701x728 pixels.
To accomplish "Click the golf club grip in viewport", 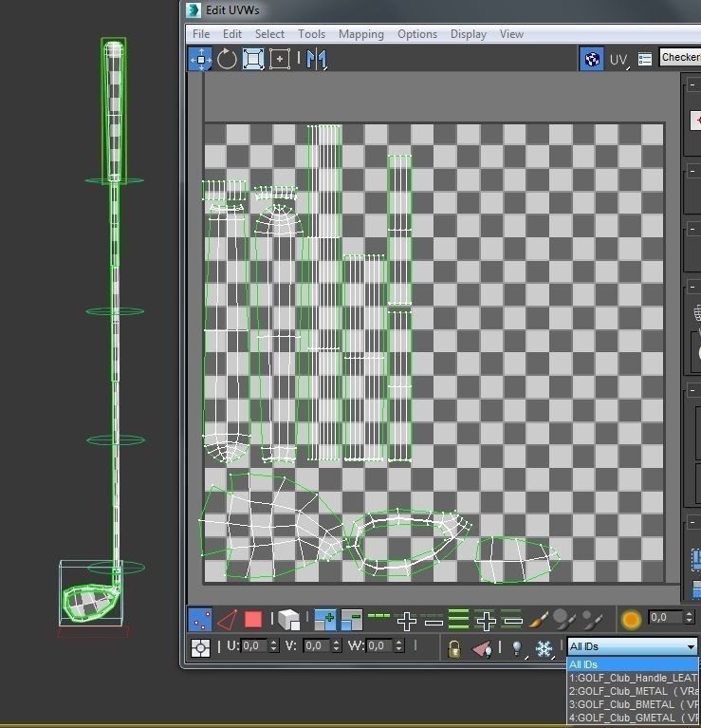I will coord(114,110).
